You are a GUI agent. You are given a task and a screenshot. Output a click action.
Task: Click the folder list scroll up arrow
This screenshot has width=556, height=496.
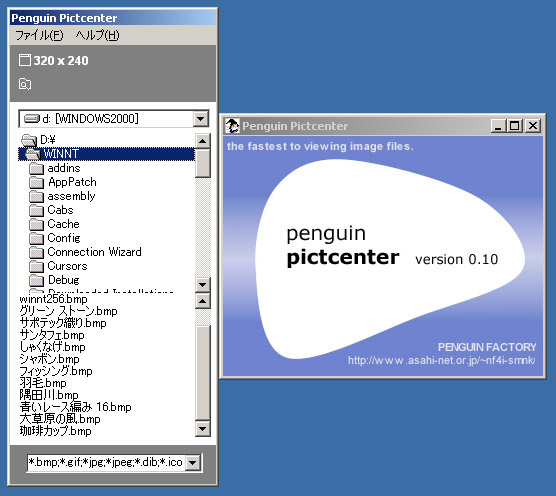(202, 141)
